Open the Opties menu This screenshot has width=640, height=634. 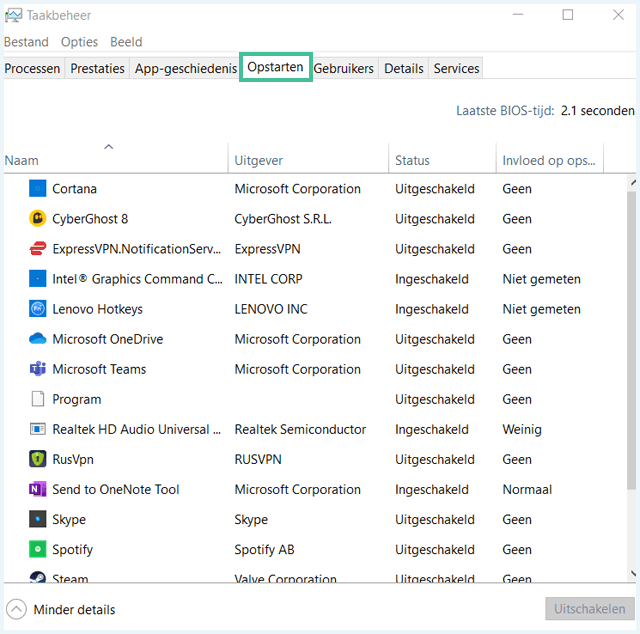[x=79, y=42]
